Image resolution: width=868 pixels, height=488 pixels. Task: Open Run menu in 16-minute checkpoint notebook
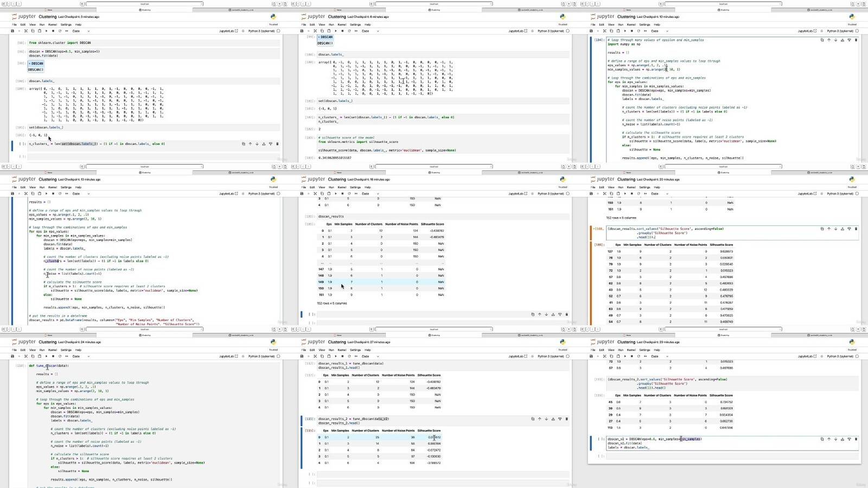pyautogui.click(x=331, y=187)
